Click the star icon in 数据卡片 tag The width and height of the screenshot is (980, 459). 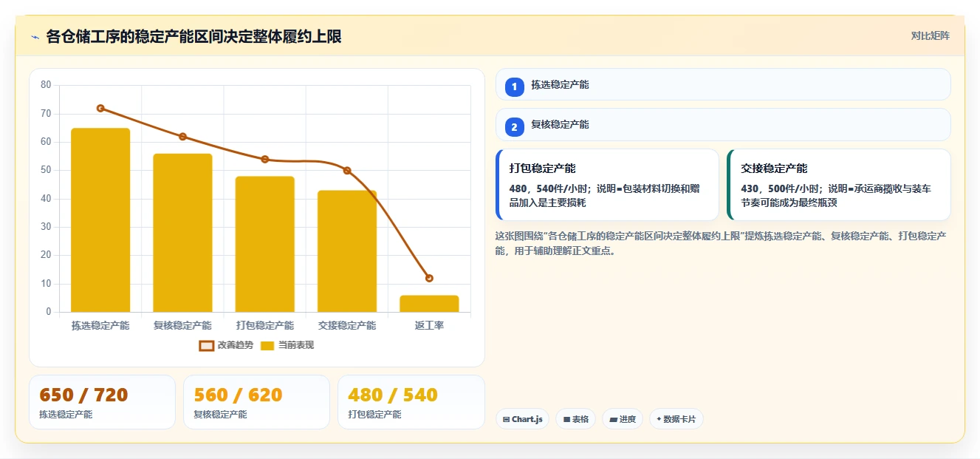tap(659, 419)
